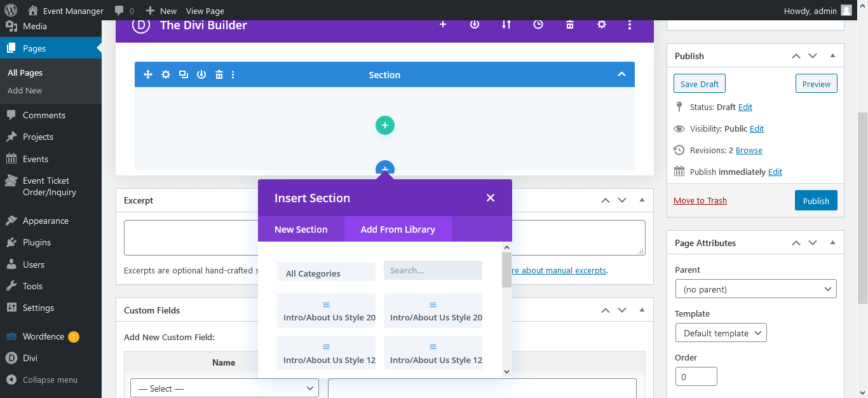Edit Visibility Public link
This screenshot has width=868, height=398.
pyautogui.click(x=757, y=128)
